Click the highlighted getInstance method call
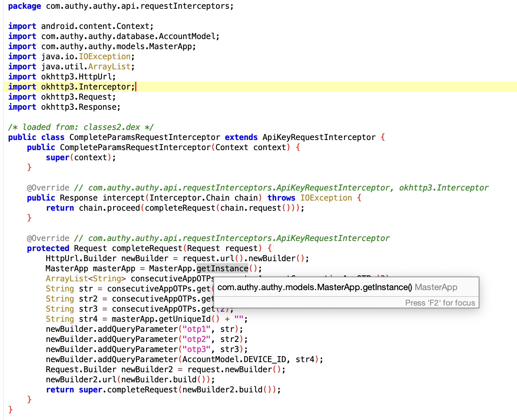The width and height of the screenshot is (517, 420). pyautogui.click(x=222, y=269)
